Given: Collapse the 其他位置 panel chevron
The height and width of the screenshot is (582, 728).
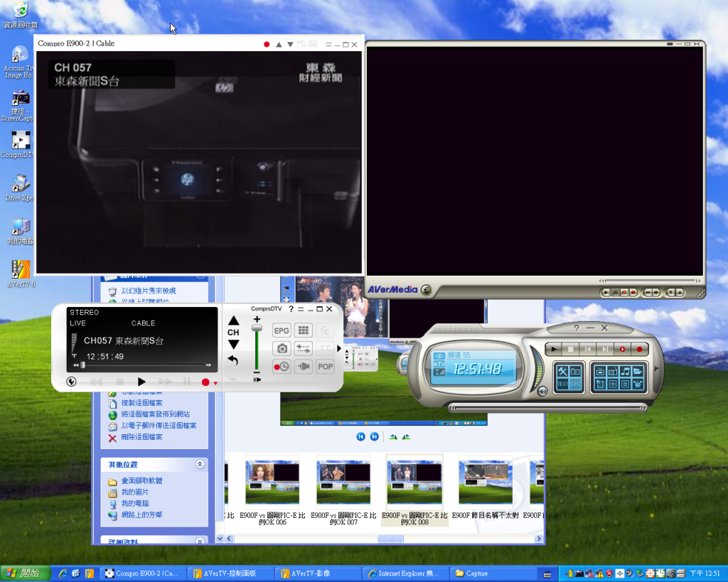Looking at the screenshot, I should point(200,464).
